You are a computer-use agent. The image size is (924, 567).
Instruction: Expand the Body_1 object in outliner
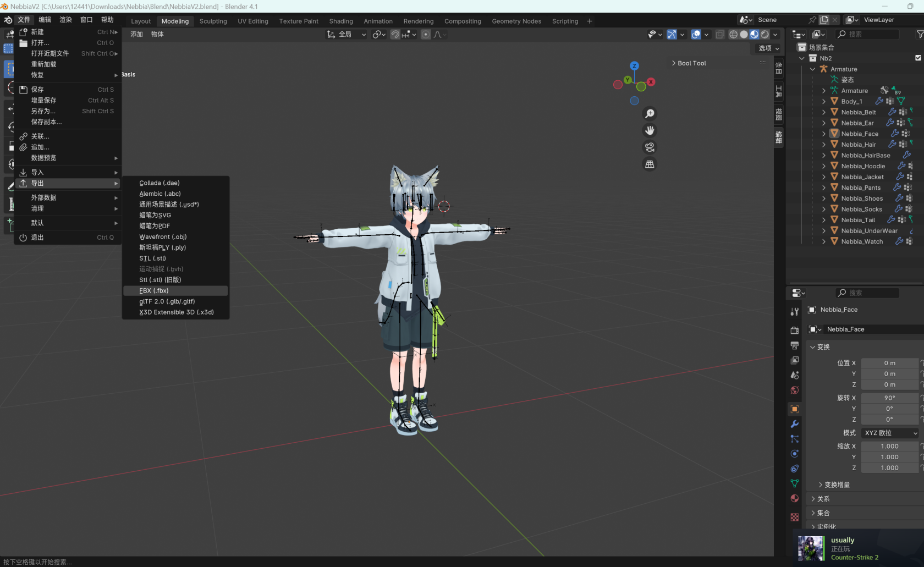823,101
